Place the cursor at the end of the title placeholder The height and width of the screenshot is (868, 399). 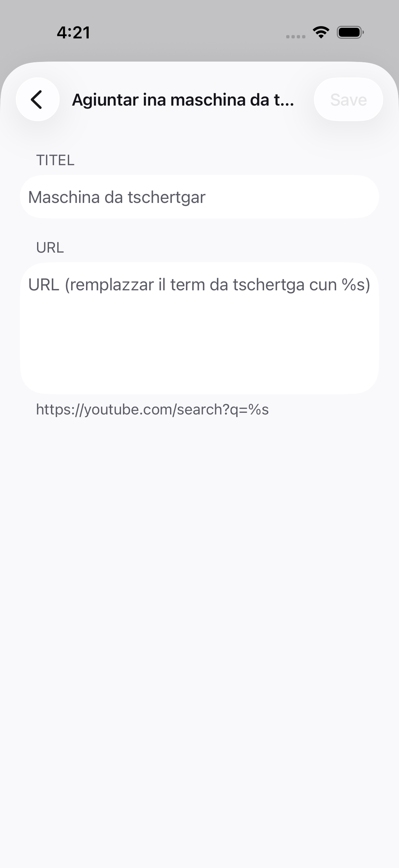tap(206, 197)
